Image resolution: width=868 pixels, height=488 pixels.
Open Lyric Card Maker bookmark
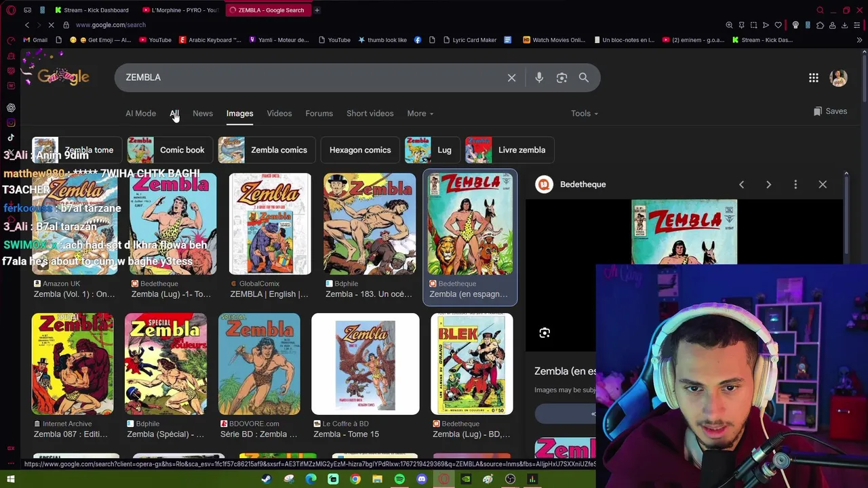click(x=469, y=40)
